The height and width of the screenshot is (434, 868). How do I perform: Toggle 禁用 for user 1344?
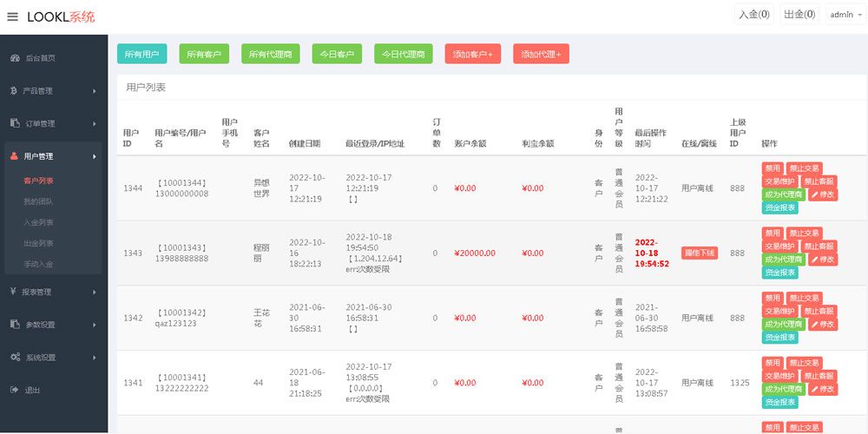click(x=773, y=168)
